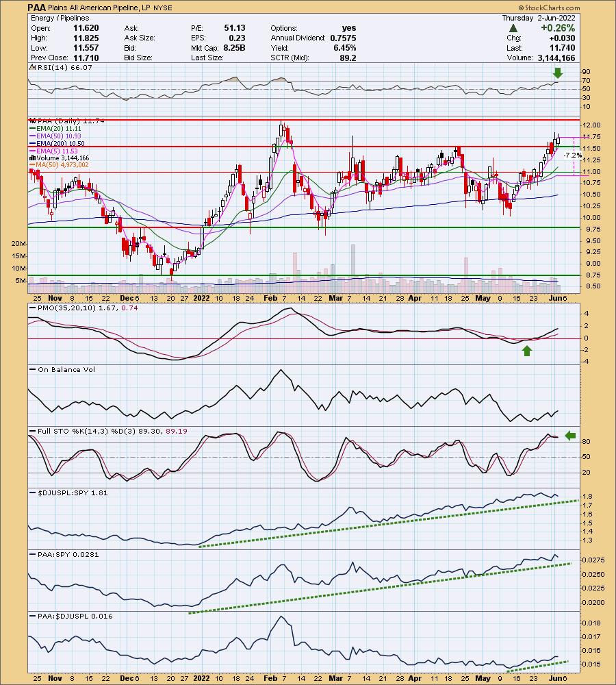The height and width of the screenshot is (685, 616).
Task: Click the 8.50 price axis label
Action: point(591,286)
